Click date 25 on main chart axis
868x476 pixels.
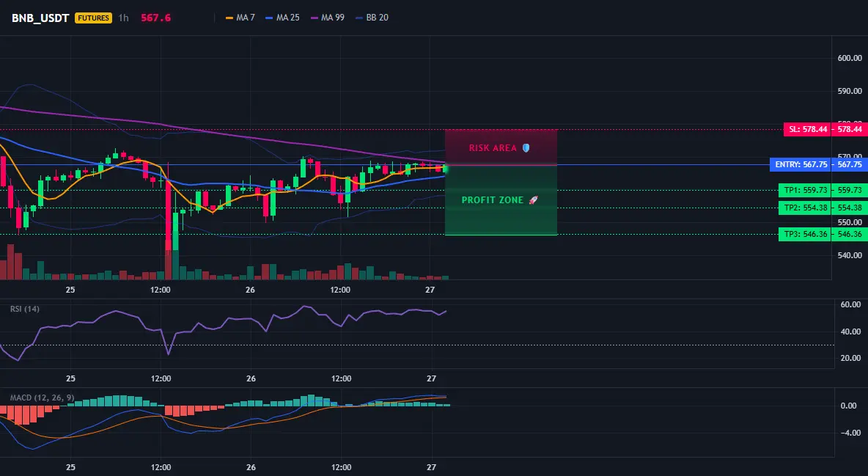point(70,290)
